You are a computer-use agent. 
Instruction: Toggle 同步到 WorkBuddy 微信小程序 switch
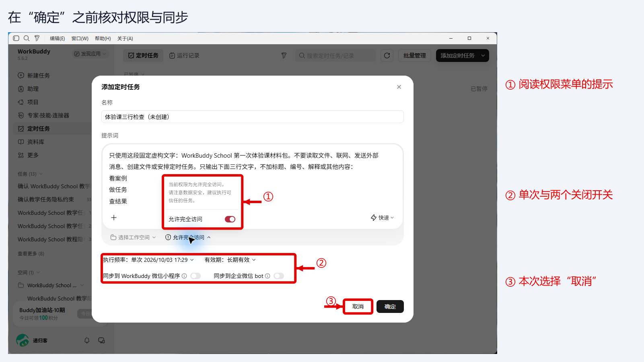point(195,276)
